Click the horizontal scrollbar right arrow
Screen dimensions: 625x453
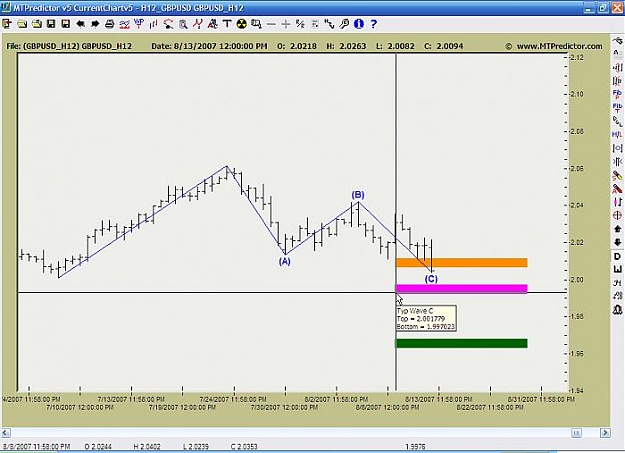tap(605, 433)
